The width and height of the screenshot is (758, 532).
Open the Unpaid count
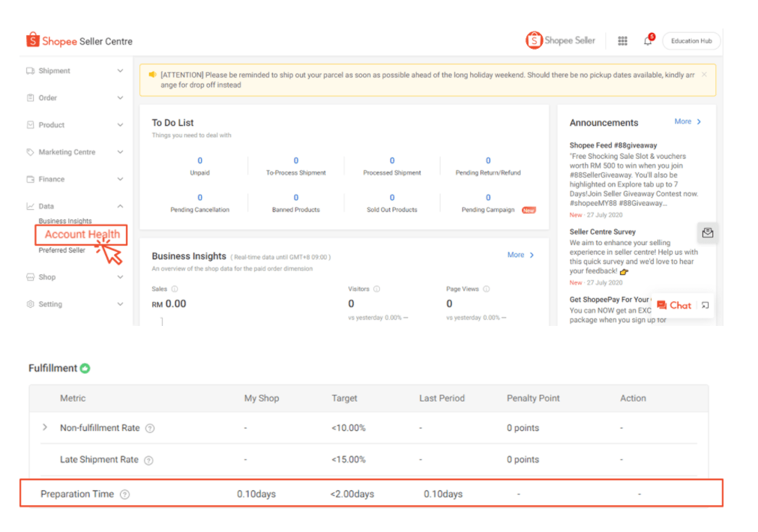(199, 160)
